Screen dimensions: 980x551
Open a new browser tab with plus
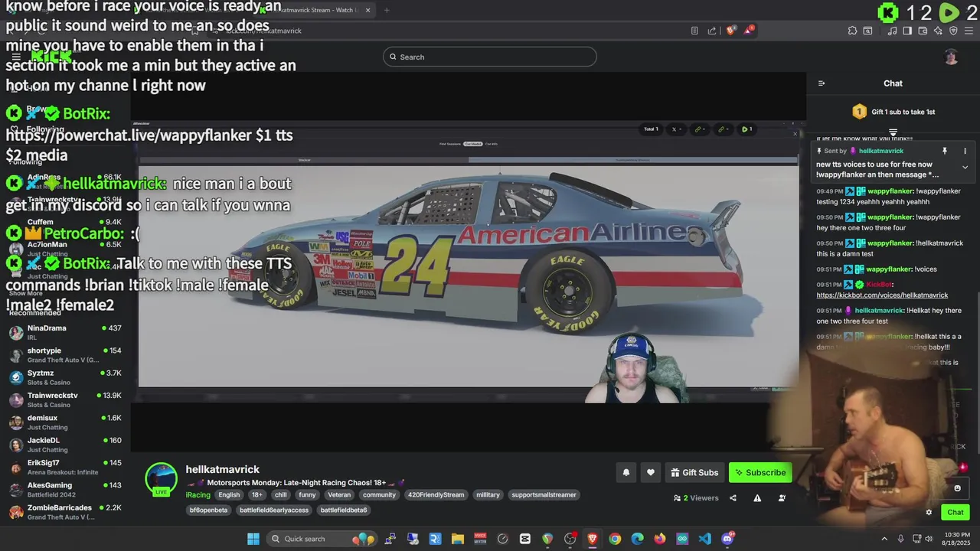387,10
